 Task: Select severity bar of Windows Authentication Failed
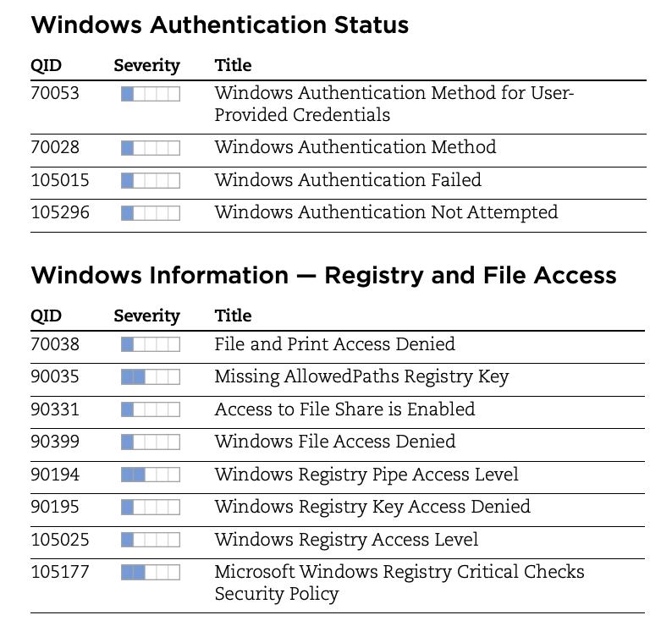pos(151,180)
